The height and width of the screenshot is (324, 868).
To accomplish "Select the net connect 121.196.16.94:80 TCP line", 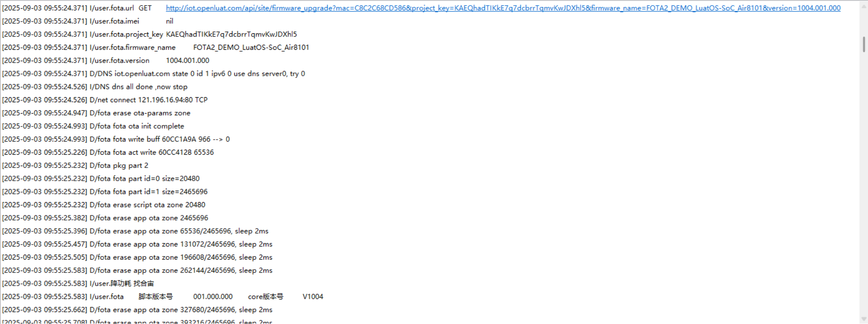I will click(104, 100).
